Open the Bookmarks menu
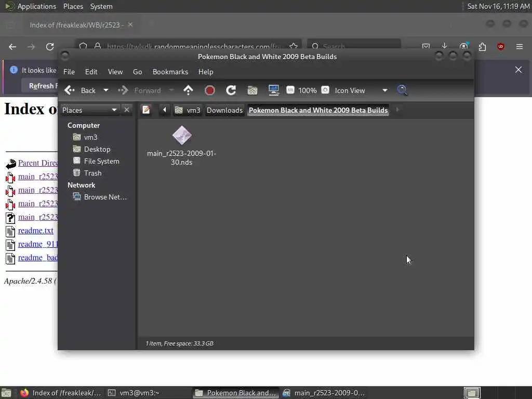 (170, 72)
